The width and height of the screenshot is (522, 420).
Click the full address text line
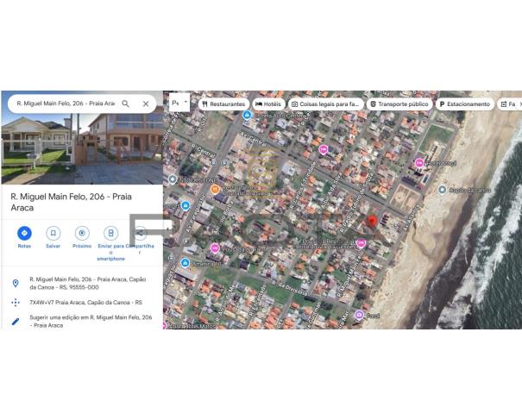pyautogui.click(x=88, y=283)
